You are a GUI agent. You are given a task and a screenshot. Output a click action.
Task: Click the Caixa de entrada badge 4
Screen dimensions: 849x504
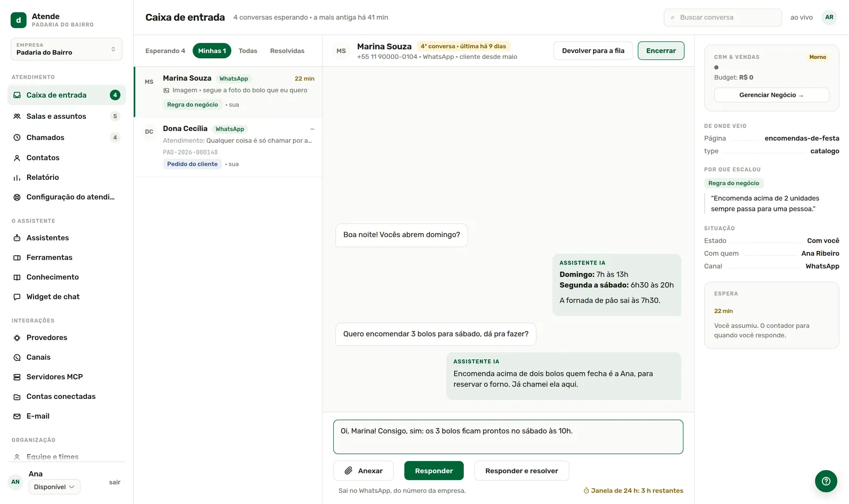click(x=115, y=95)
